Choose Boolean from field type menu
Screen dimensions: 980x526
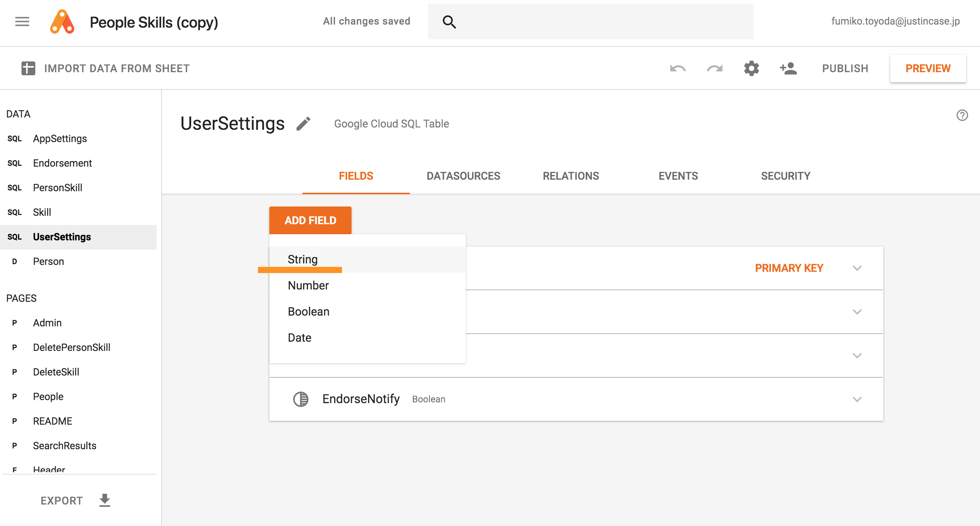click(x=309, y=311)
